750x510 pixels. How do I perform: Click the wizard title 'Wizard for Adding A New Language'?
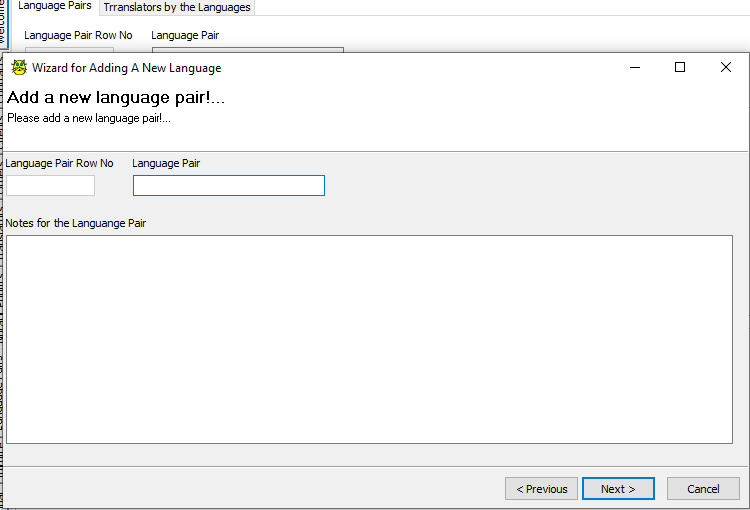(x=127, y=68)
